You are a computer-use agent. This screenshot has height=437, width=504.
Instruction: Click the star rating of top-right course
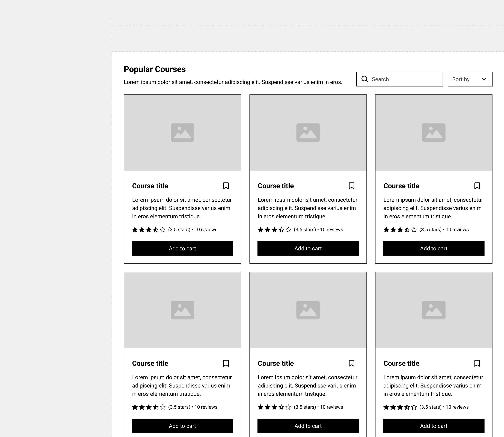click(x=400, y=229)
